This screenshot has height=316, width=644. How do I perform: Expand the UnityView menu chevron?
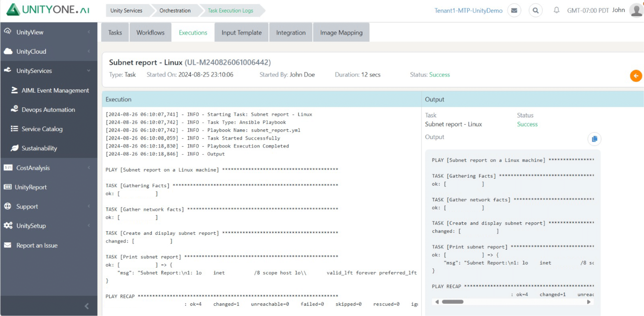pyautogui.click(x=89, y=32)
